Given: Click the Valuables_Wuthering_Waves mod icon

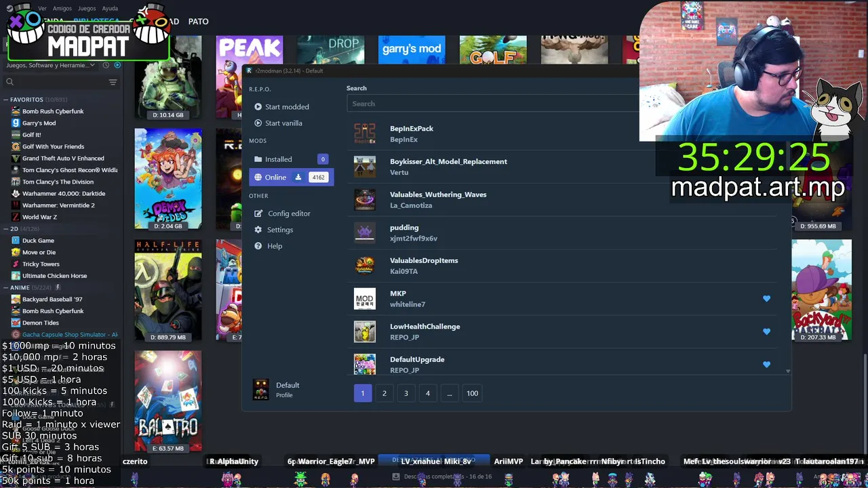Looking at the screenshot, I should click(365, 200).
